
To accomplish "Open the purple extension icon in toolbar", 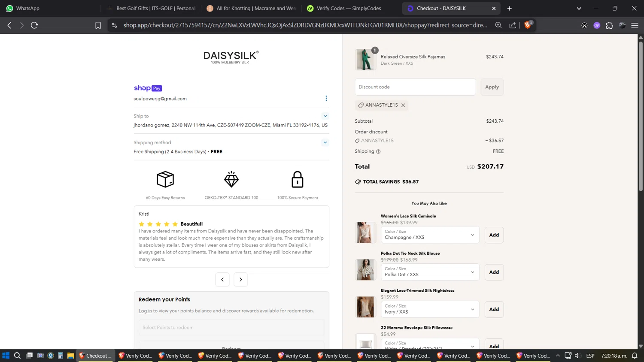I will pos(597,25).
